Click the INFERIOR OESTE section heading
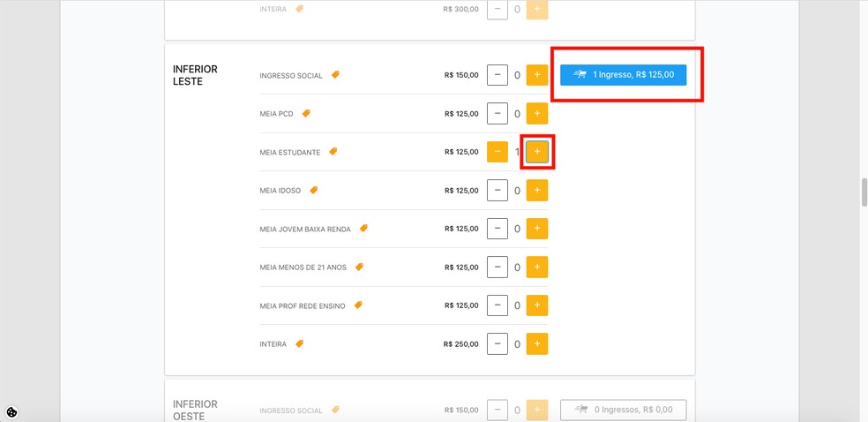This screenshot has width=868, height=422. pyautogui.click(x=196, y=411)
